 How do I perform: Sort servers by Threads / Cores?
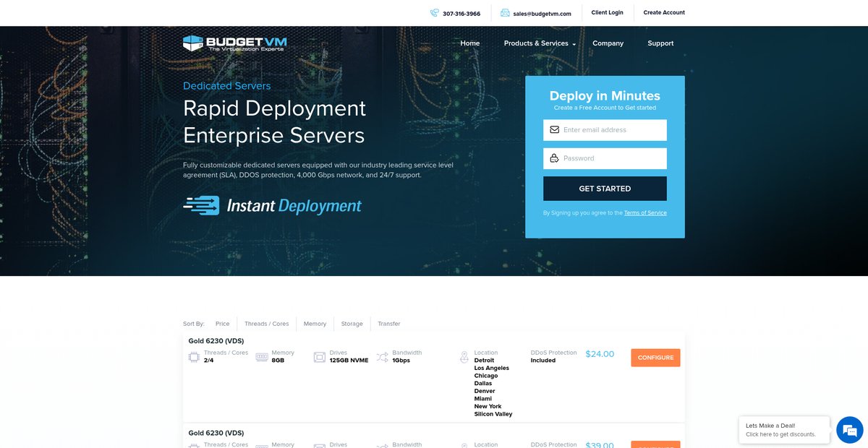pyautogui.click(x=266, y=324)
